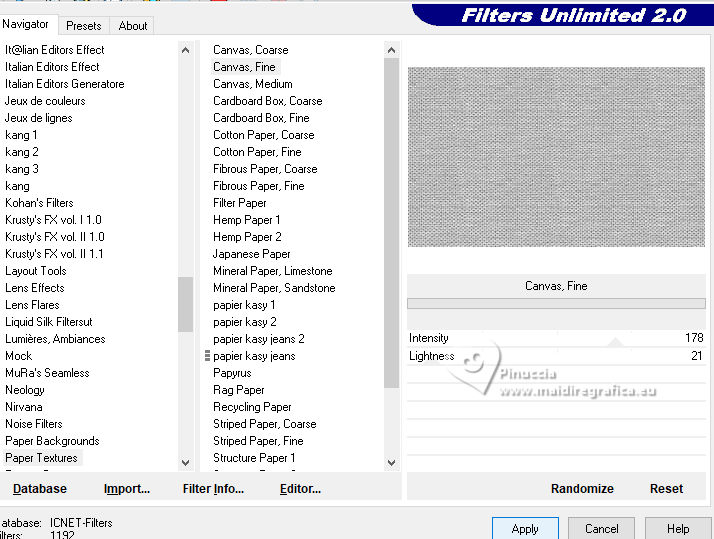Screen dimensions: 714x539
Task: Select Lens Flares category
Action: tap(32, 305)
